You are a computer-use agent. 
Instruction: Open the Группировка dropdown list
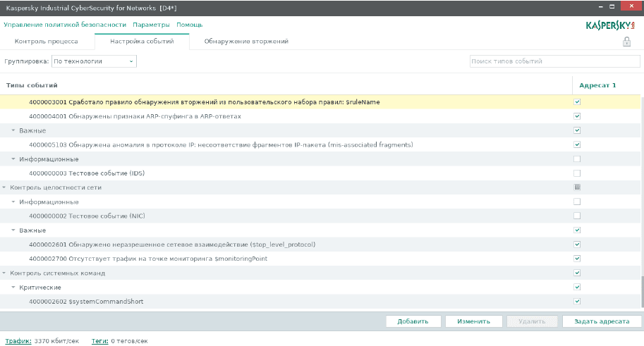pyautogui.click(x=94, y=61)
